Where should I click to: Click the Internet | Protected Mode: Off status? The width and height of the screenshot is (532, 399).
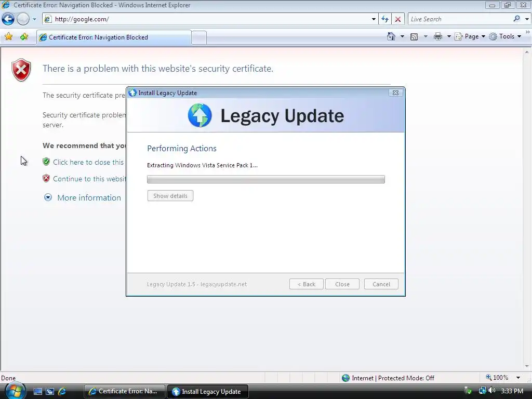pyautogui.click(x=388, y=378)
